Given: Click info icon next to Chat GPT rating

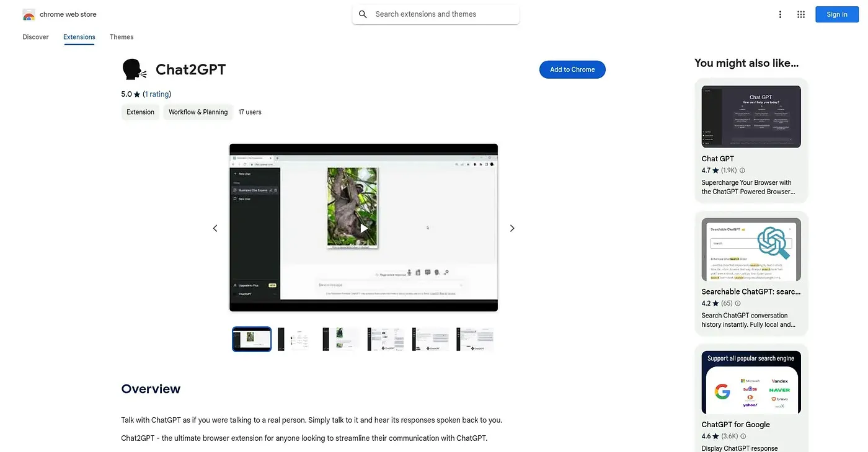Looking at the screenshot, I should pyautogui.click(x=742, y=171).
